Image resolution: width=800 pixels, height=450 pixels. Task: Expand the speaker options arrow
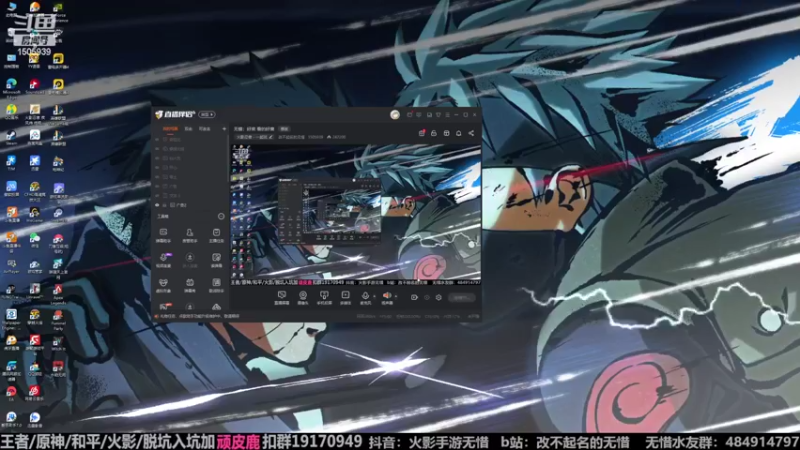(x=396, y=296)
